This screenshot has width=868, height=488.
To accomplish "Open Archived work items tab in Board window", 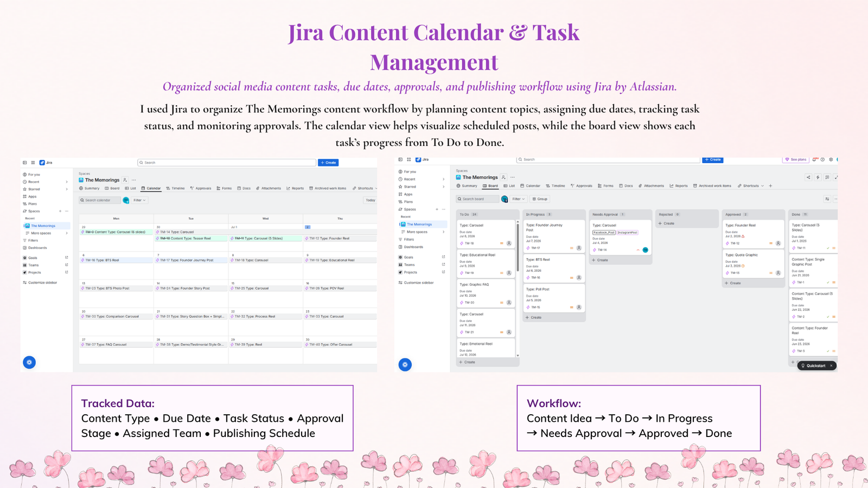I will (x=712, y=186).
